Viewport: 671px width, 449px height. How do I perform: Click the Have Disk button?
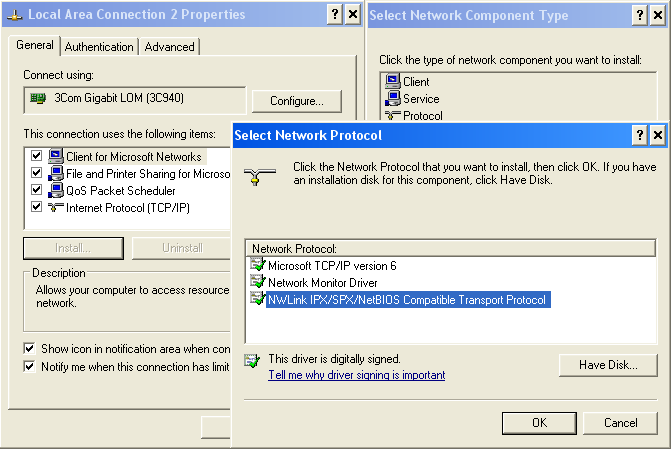point(608,365)
